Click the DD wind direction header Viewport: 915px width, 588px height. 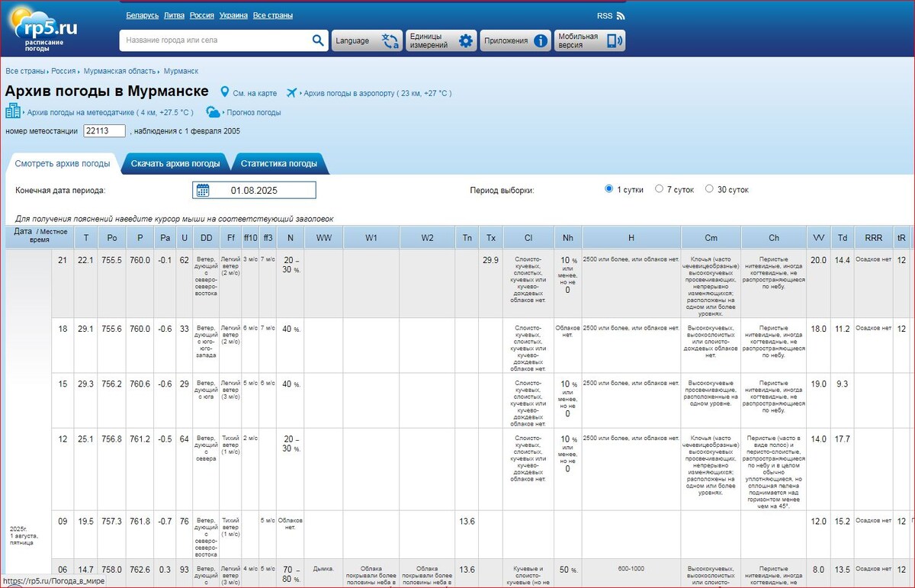coord(206,238)
